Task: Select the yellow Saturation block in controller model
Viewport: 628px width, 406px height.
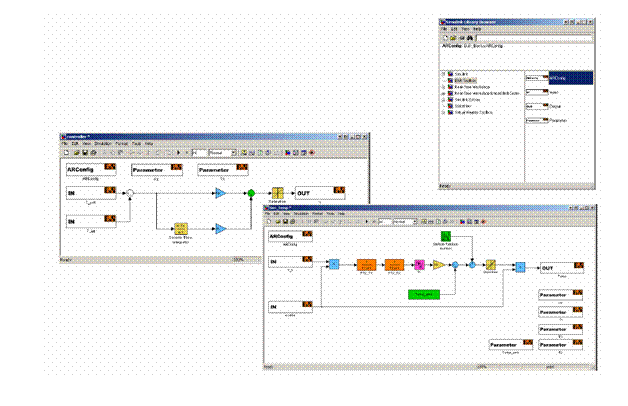Action: tap(278, 193)
